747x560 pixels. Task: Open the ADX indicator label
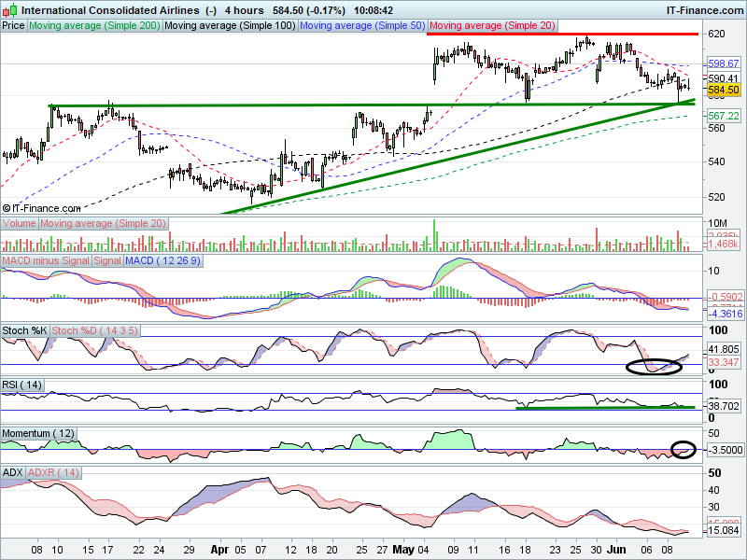[11, 473]
